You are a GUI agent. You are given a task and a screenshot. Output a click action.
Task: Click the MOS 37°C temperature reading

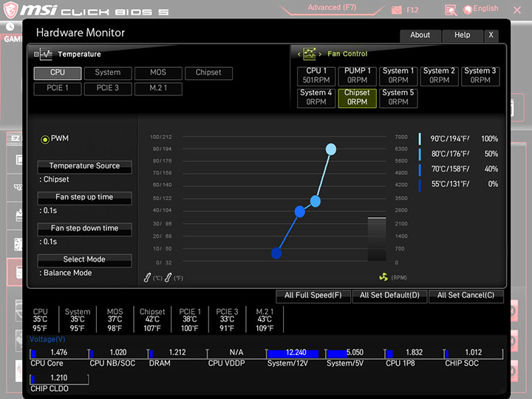[x=115, y=320]
